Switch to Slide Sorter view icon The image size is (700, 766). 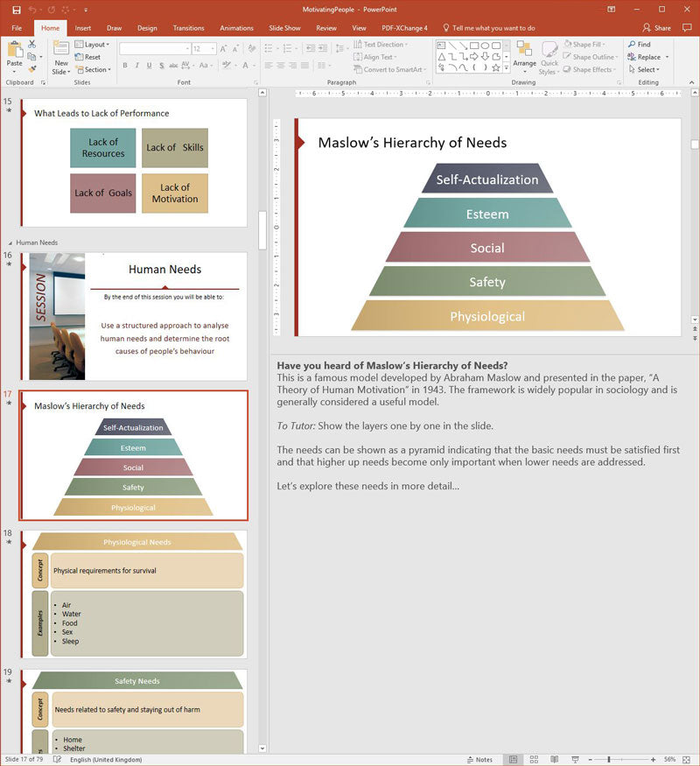tap(534, 760)
